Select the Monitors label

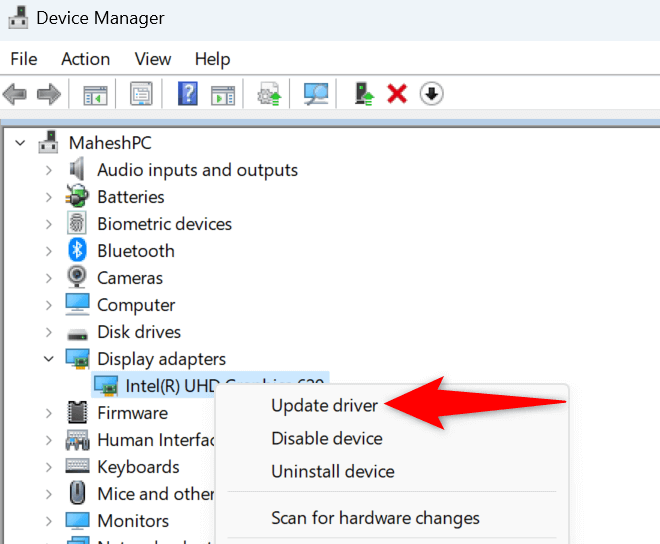(133, 521)
